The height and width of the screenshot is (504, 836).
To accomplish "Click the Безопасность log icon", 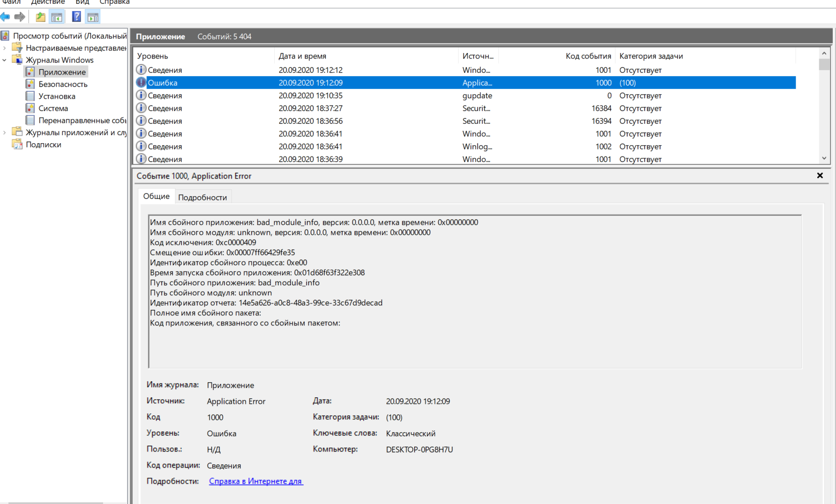I will point(30,84).
